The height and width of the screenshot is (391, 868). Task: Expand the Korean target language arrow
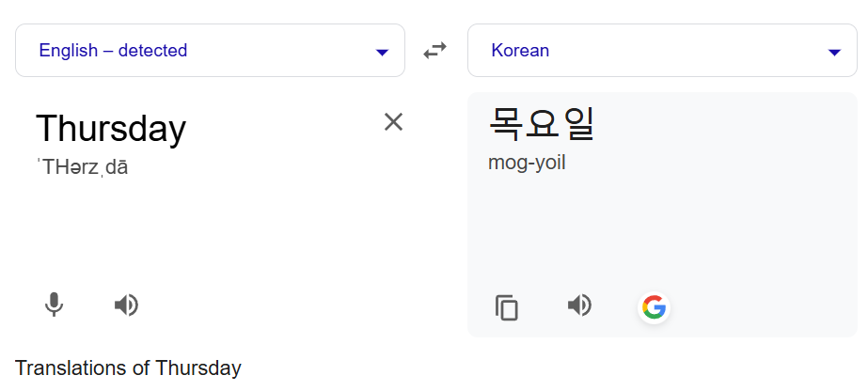point(834,53)
